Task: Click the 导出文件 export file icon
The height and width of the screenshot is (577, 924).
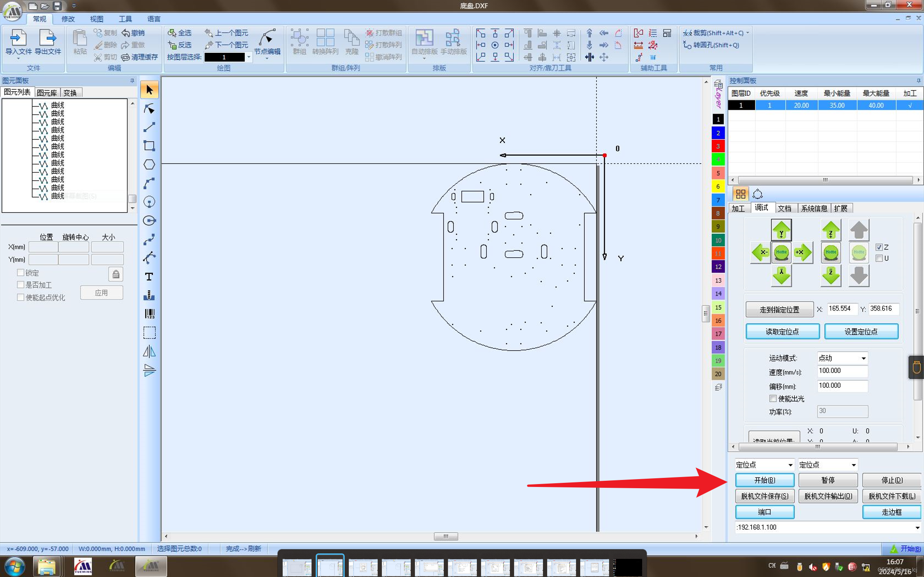Action: coord(47,38)
